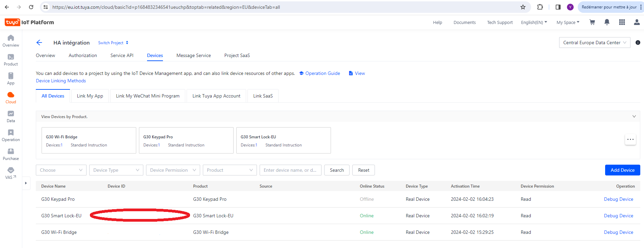Open the VAS sidebar section

point(11,173)
